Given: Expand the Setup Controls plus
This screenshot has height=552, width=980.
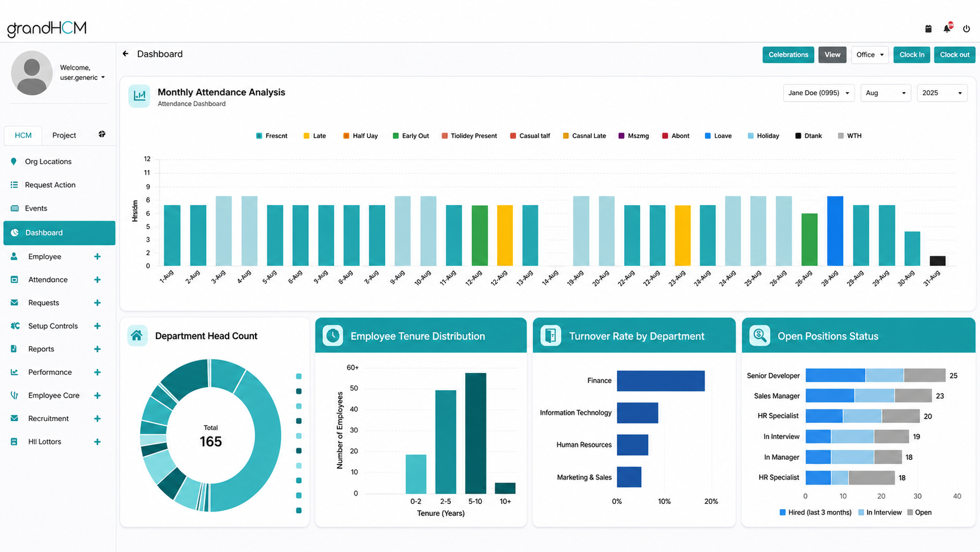Looking at the screenshot, I should point(97,326).
